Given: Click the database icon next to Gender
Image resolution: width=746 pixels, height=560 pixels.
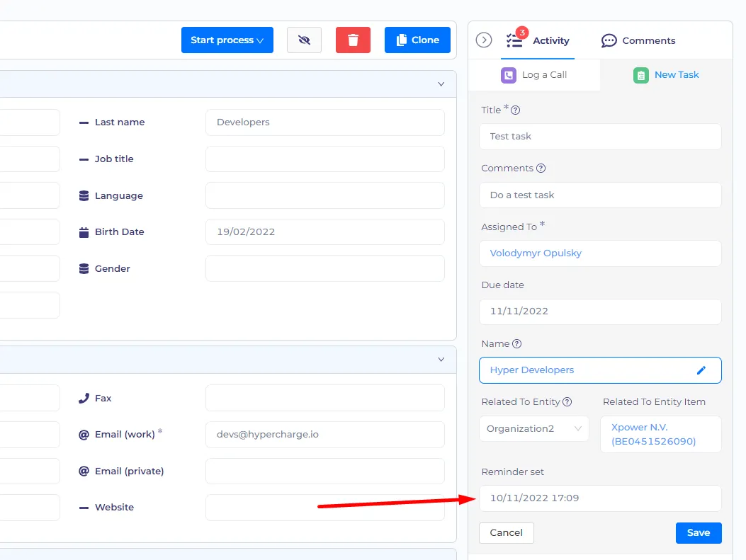Looking at the screenshot, I should click(x=84, y=268).
